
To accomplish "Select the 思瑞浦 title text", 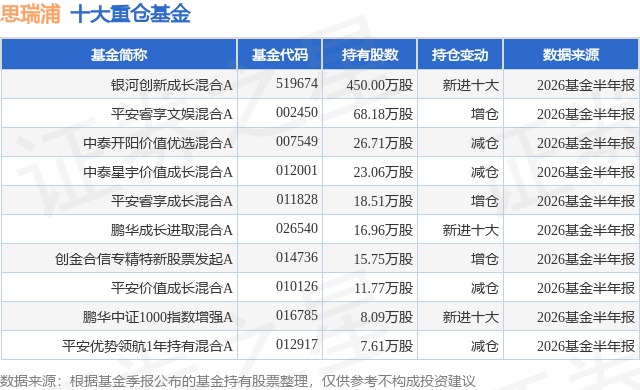I will pyautogui.click(x=31, y=13).
